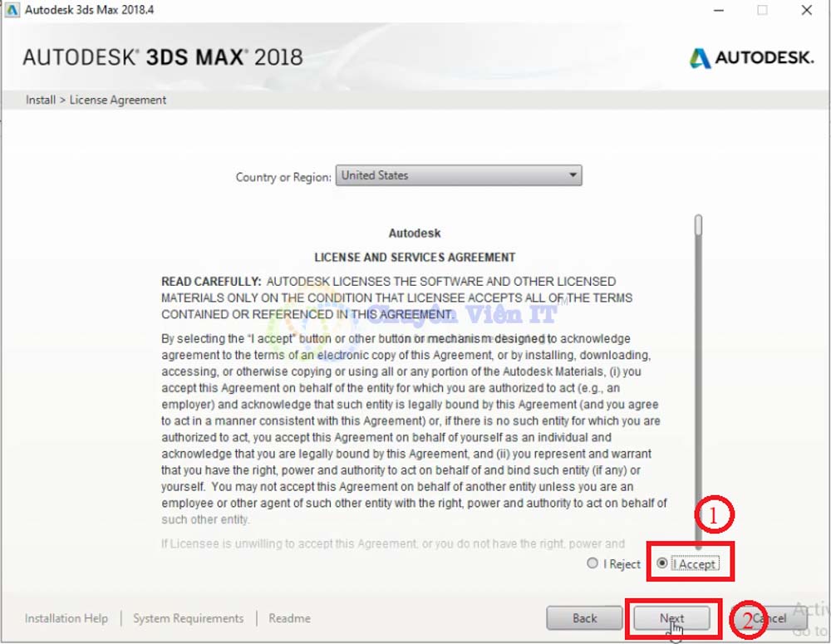This screenshot has height=644, width=831.
Task: Select the I Accept radio button
Action: click(661, 563)
